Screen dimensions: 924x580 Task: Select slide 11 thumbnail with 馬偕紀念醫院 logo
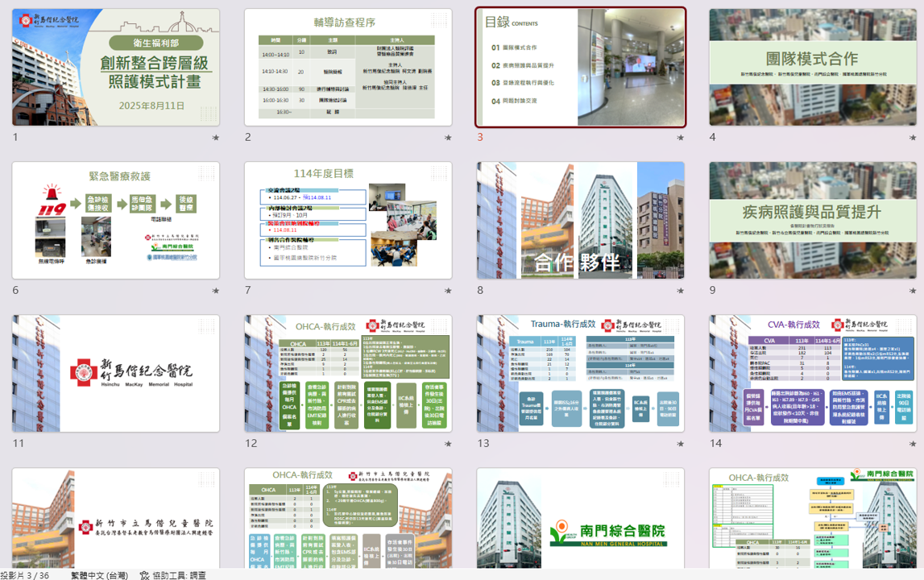tap(116, 373)
